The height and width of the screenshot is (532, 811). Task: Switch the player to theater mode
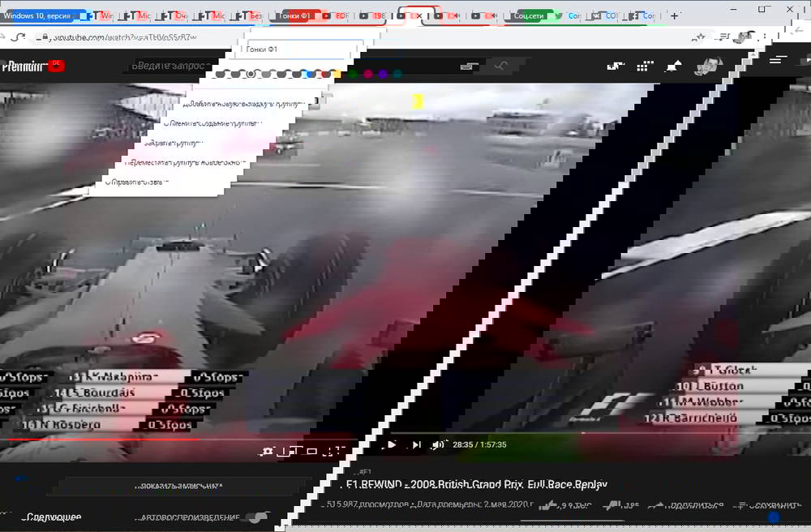pyautogui.click(x=310, y=451)
